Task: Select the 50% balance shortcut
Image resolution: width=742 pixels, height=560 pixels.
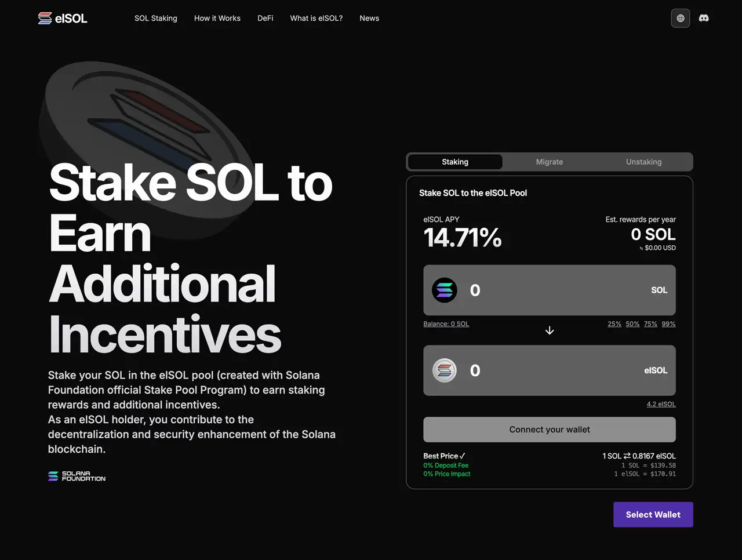Action: (x=632, y=324)
